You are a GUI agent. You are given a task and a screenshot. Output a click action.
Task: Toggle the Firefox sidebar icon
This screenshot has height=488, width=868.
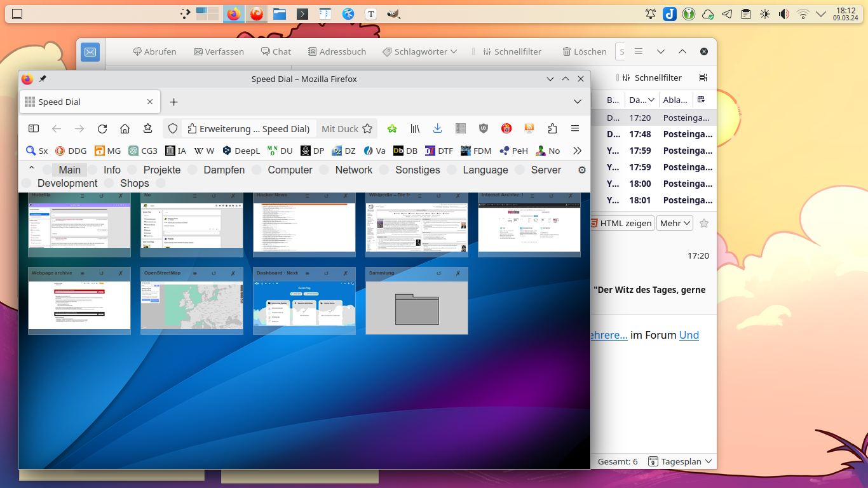[x=34, y=129]
